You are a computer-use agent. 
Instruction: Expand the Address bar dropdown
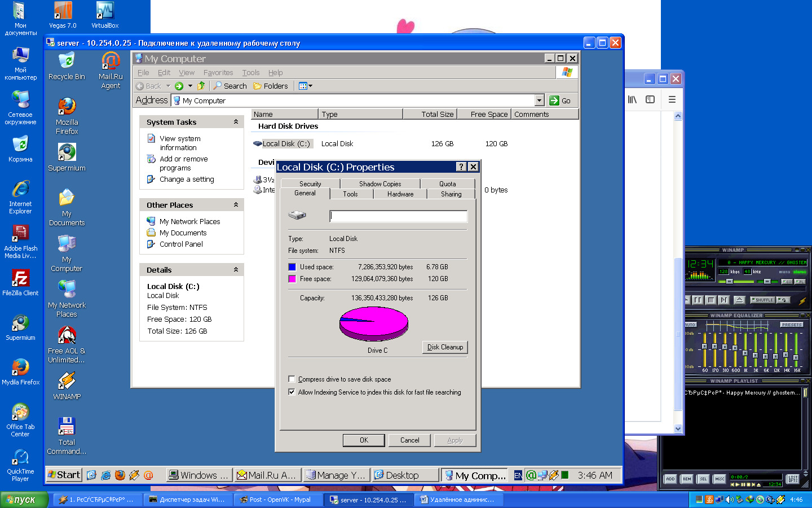539,100
